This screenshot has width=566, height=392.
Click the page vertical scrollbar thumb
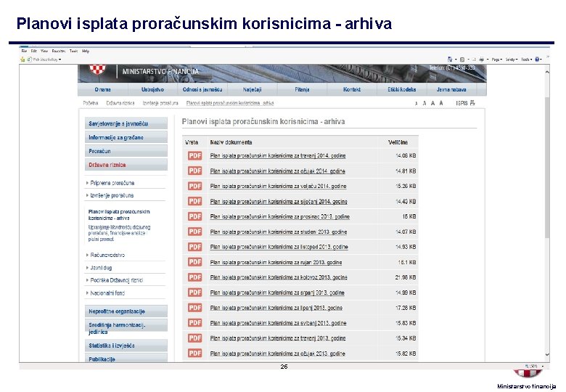coord(547,167)
